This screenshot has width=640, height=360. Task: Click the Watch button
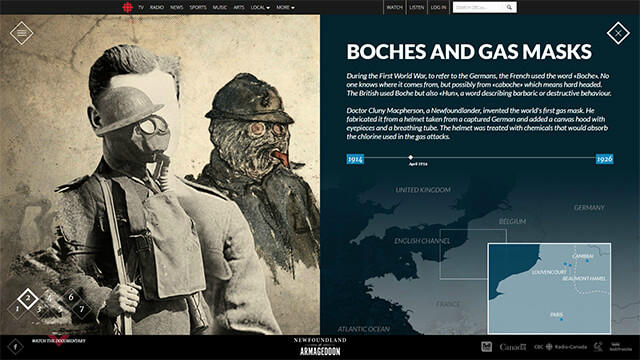[394, 7]
